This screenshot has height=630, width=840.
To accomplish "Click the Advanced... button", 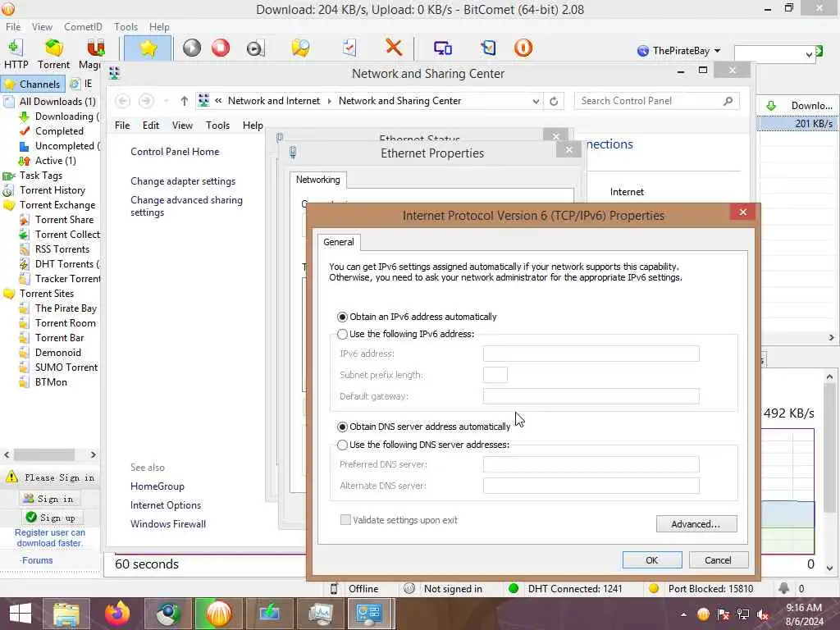I will coord(696,524).
